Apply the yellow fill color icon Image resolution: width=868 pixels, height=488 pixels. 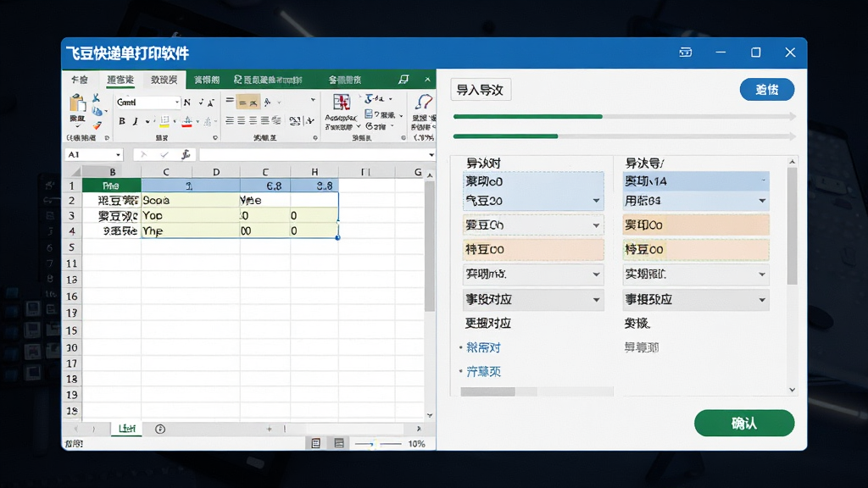tap(164, 122)
